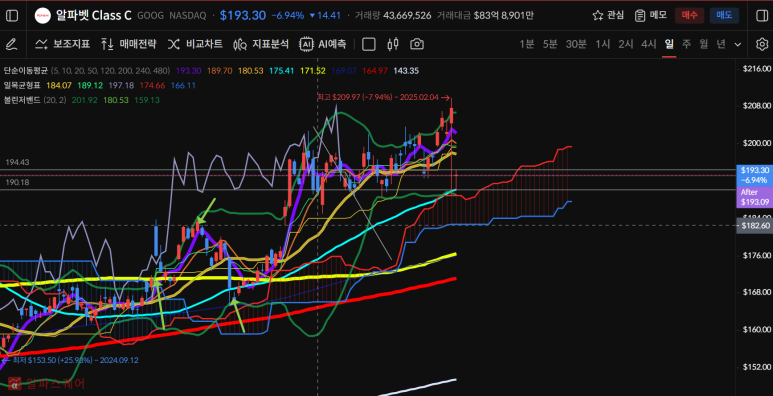Screen dimensions: 773x396
Task: Click the 매수 buy button
Action: coord(689,15)
